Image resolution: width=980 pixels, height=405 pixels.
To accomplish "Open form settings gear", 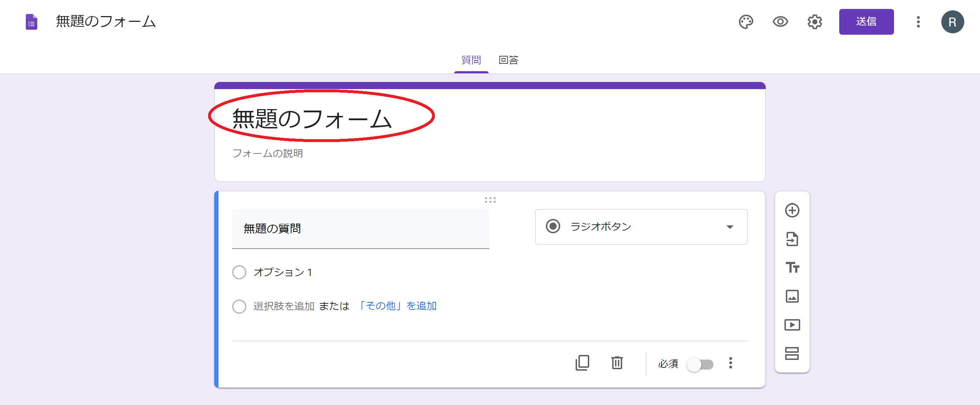I will (x=815, y=22).
